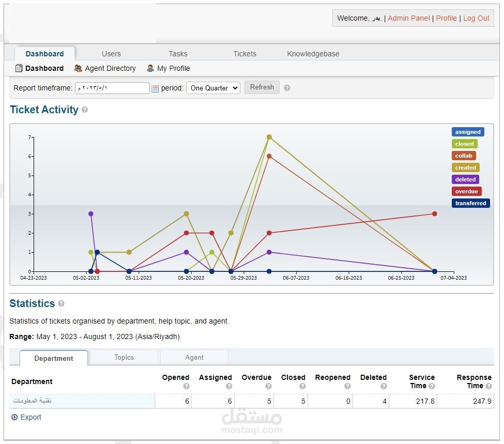This screenshot has width=504, height=444.
Task: Toggle the assigned series in chart legend
Action: (x=468, y=132)
